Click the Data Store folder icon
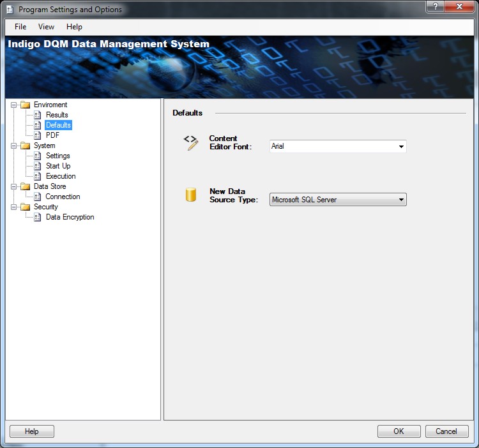Screen dimensions: 479x448 coord(26,186)
